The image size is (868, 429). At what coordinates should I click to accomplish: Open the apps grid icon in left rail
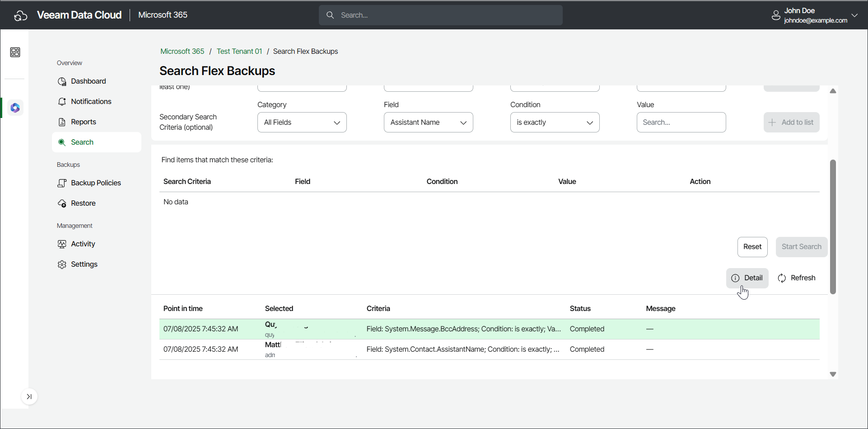pos(15,52)
